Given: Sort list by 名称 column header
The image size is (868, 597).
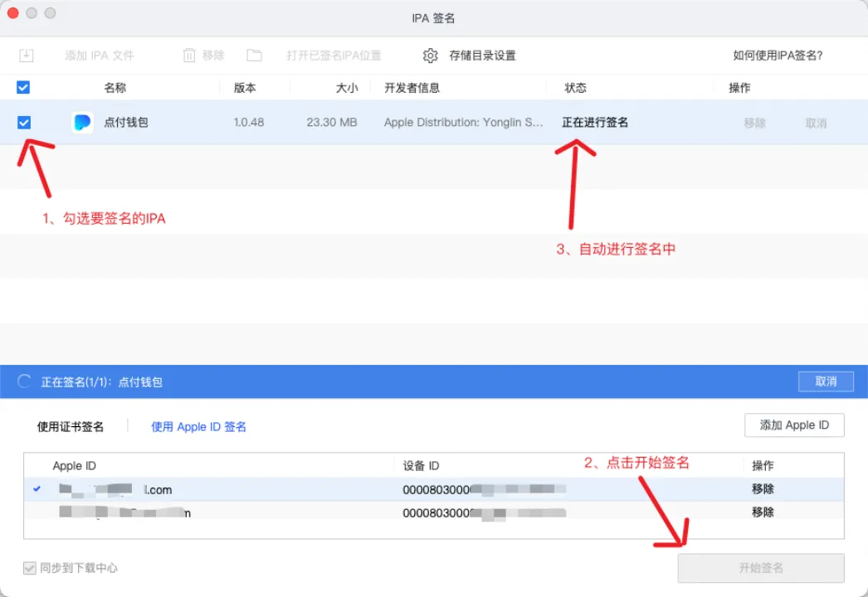Looking at the screenshot, I should point(115,88).
